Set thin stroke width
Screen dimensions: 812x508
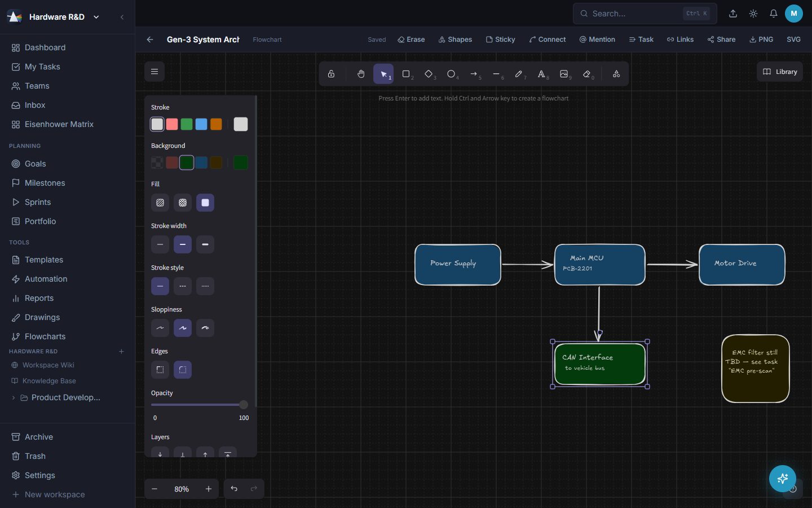160,244
